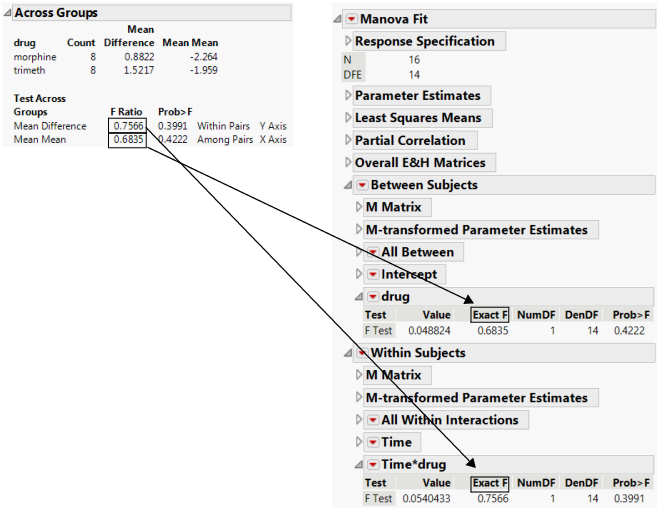This screenshot has height=510, width=659.
Task: Click the Partial Correlation heading
Action: [x=410, y=140]
